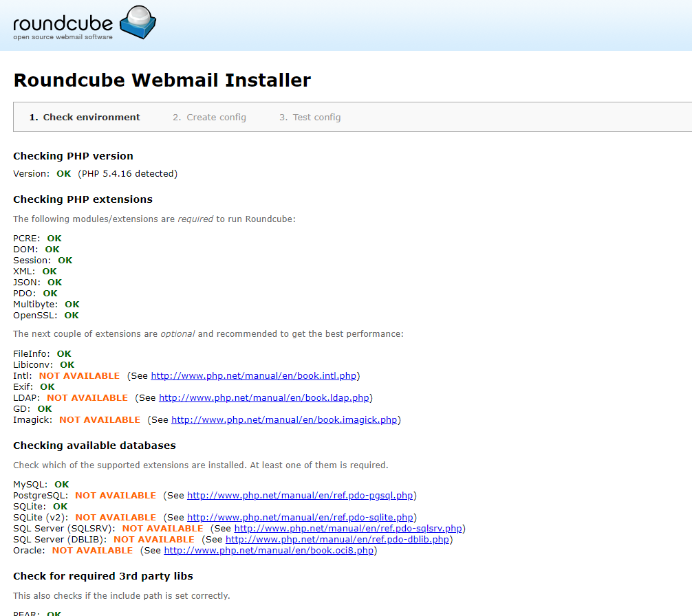Viewport: 692px width, 616px height.
Task: Click the Check for required 3rd party libs heading
Action: 103,576
